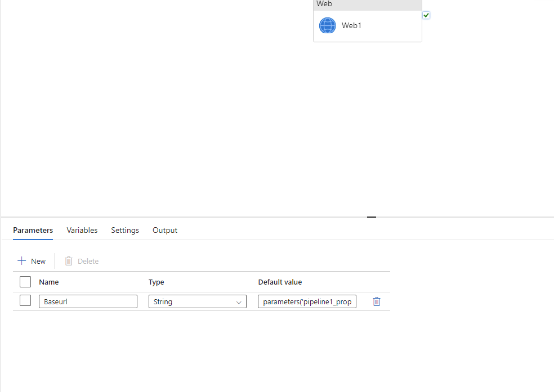Select the Parameters tab
Image resolution: width=554 pixels, height=392 pixels.
point(32,230)
